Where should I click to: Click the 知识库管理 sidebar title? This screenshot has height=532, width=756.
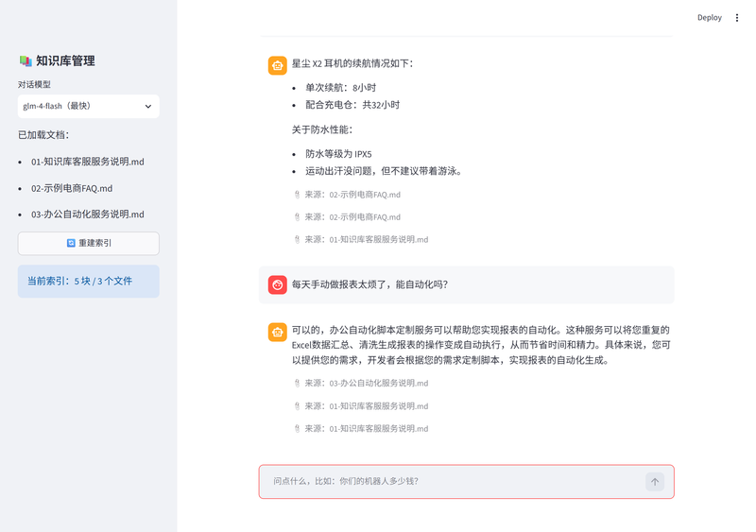65,60
